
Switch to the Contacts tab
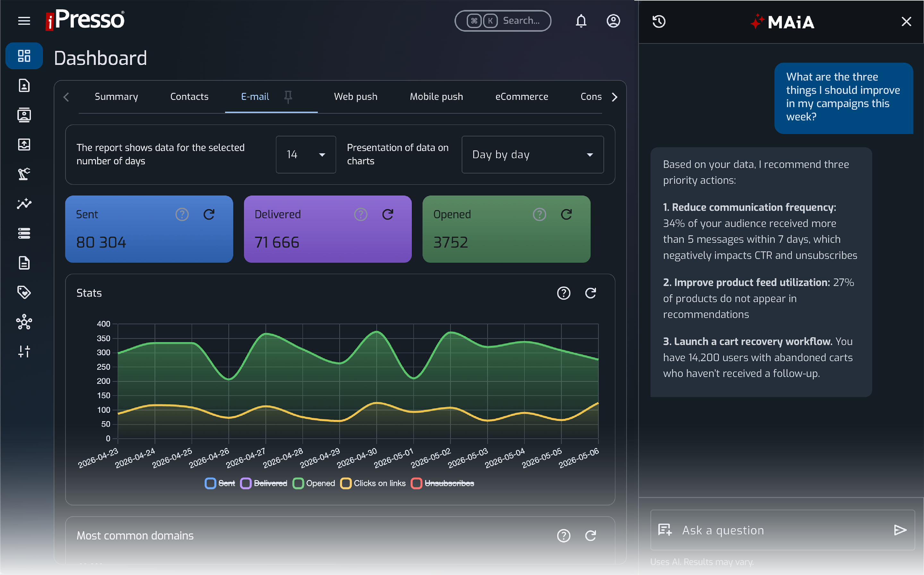(x=189, y=97)
